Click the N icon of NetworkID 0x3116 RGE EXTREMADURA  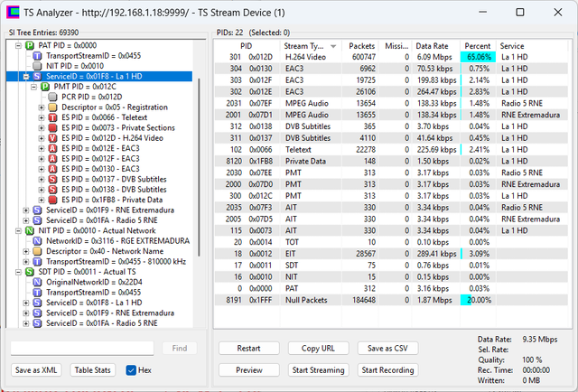click(37, 241)
